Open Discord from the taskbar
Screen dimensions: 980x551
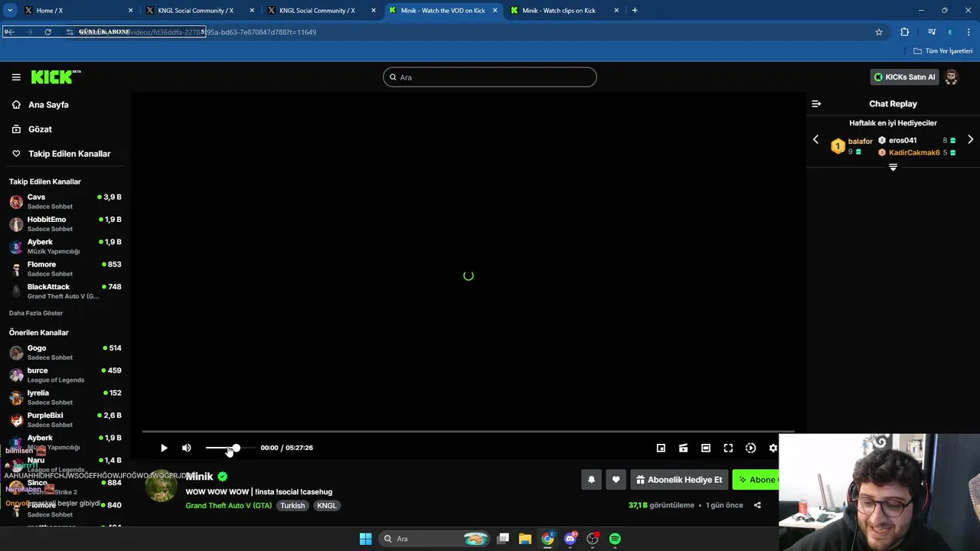pyautogui.click(x=570, y=539)
